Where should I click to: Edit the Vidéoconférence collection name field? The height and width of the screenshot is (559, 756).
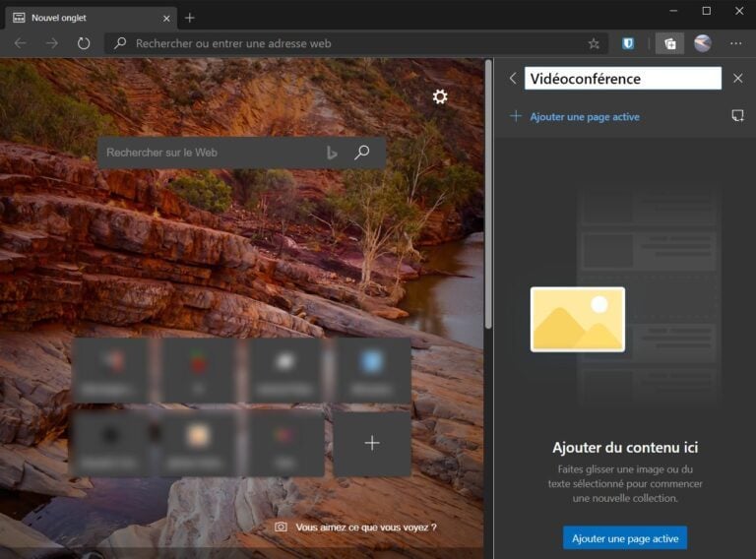tap(622, 79)
